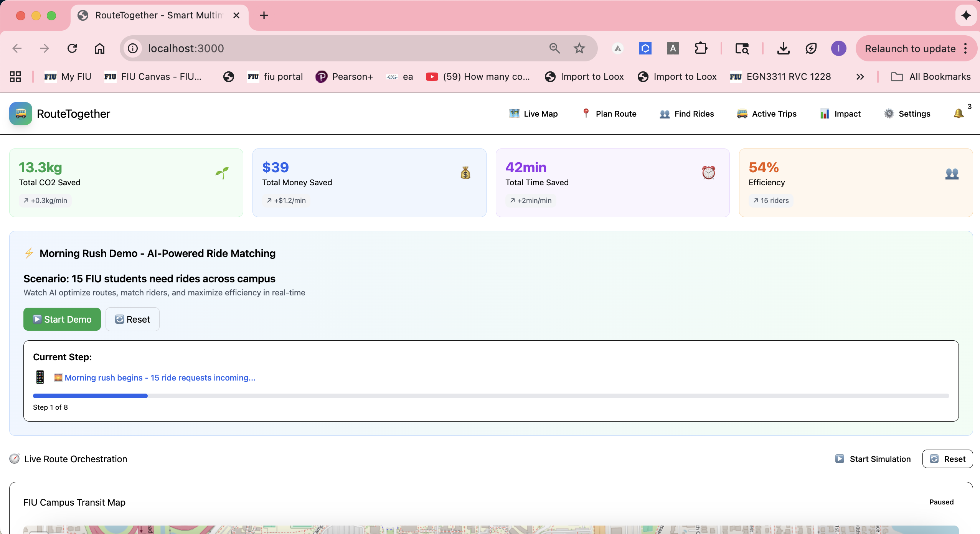Open the Active Trips nav item

click(767, 114)
